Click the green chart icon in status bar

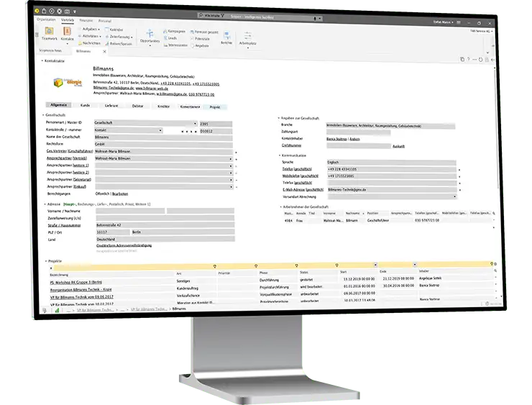pyautogui.click(x=57, y=310)
